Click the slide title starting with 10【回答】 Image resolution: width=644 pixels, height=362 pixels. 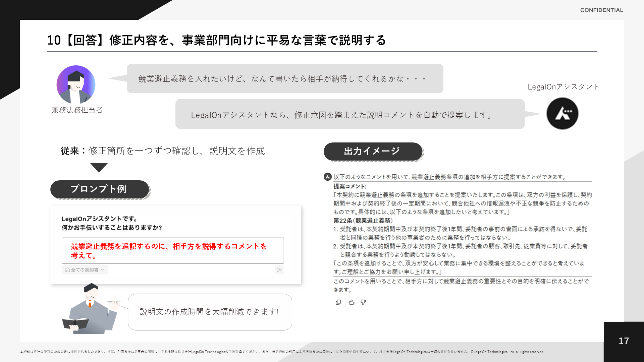pos(216,40)
